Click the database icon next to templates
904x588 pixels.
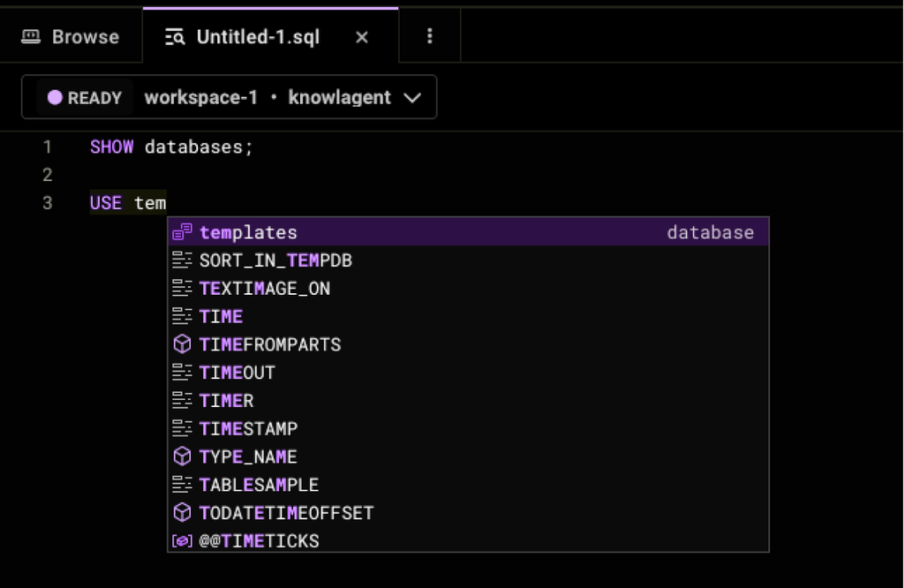182,232
